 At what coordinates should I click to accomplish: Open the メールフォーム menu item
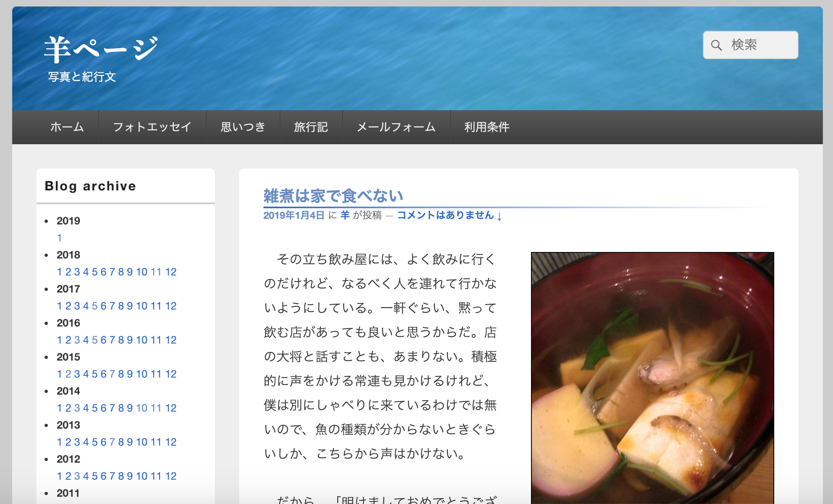(396, 127)
